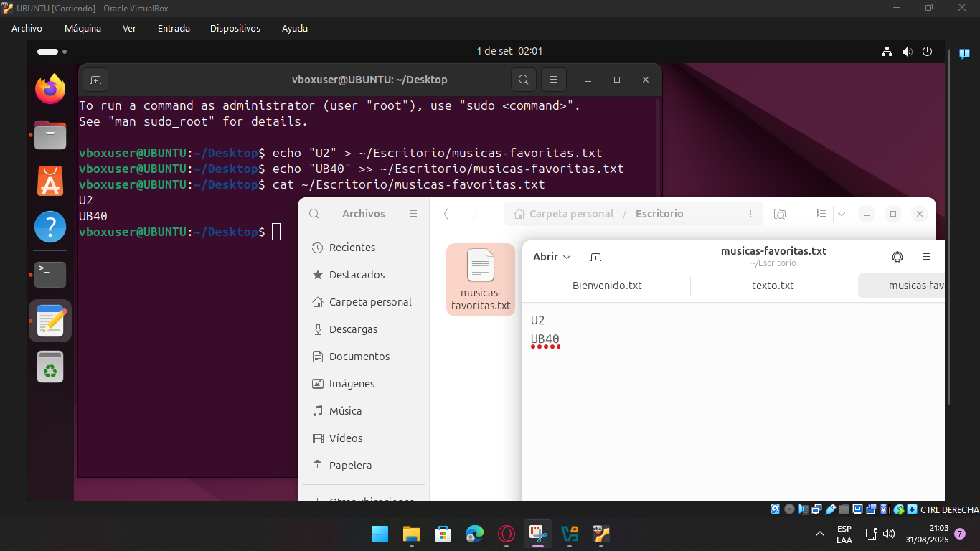Open the VirtualBox Entrada menu
The height and width of the screenshot is (551, 980).
tap(174, 29)
